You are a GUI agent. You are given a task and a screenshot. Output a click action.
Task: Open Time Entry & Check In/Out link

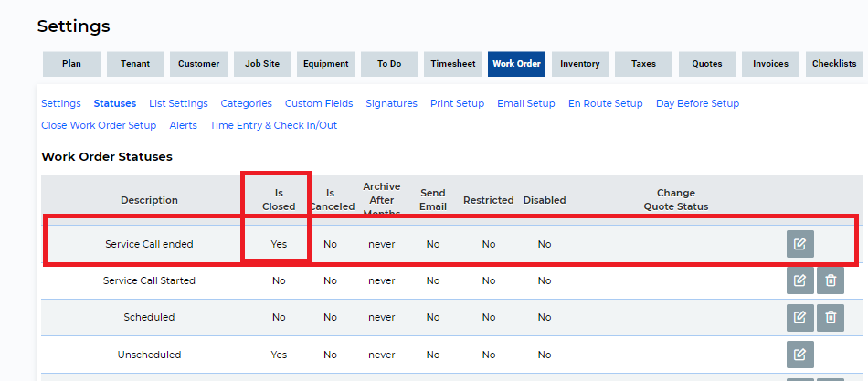coord(273,126)
